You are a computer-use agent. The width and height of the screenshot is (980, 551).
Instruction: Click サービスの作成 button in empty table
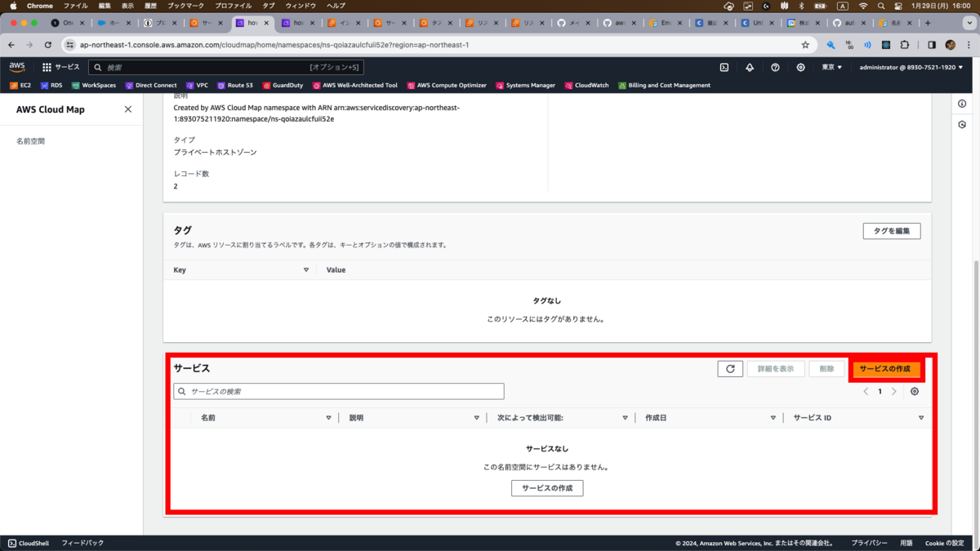[x=547, y=488]
